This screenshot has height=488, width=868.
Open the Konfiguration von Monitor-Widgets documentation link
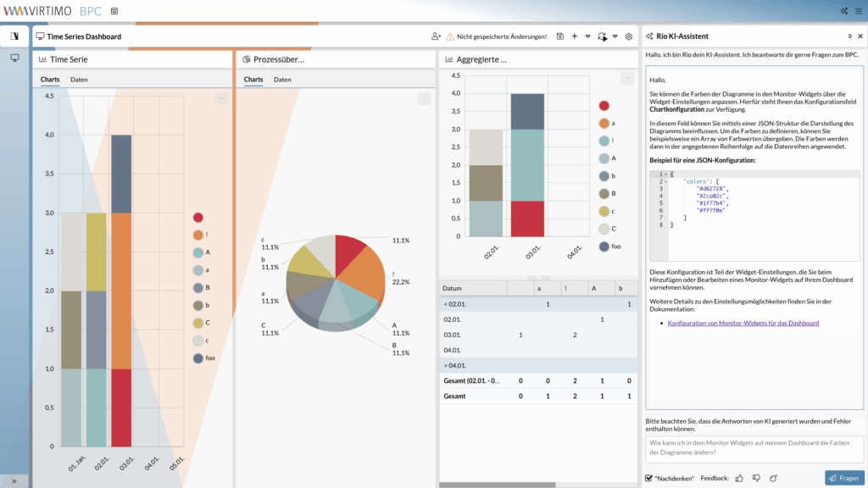click(743, 323)
